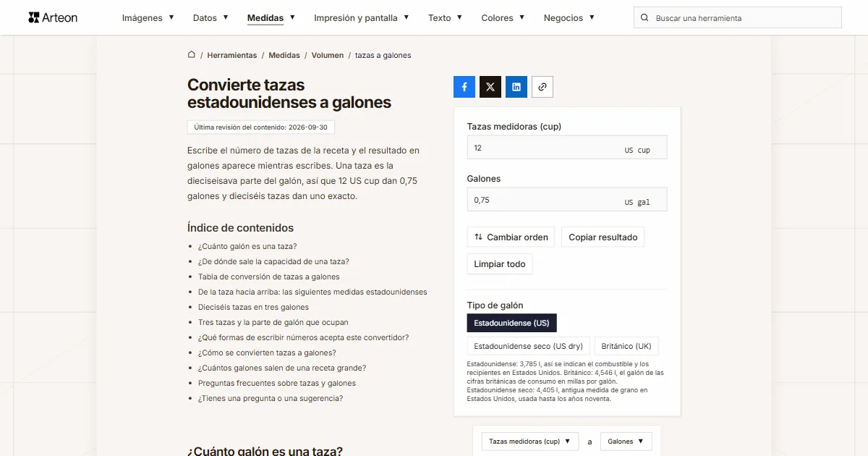The height and width of the screenshot is (456, 868).
Task: Click Copiar resultado button
Action: click(x=603, y=237)
